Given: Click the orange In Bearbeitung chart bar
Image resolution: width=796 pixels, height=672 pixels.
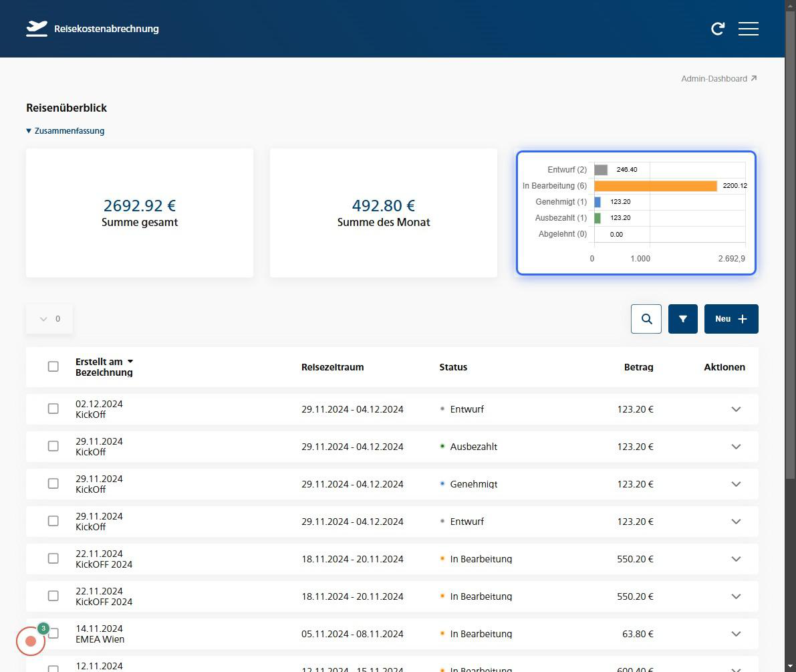Looking at the screenshot, I should [x=655, y=186].
